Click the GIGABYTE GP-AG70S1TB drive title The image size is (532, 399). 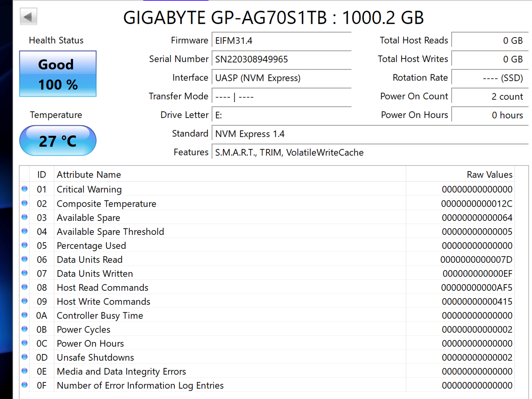click(x=273, y=18)
